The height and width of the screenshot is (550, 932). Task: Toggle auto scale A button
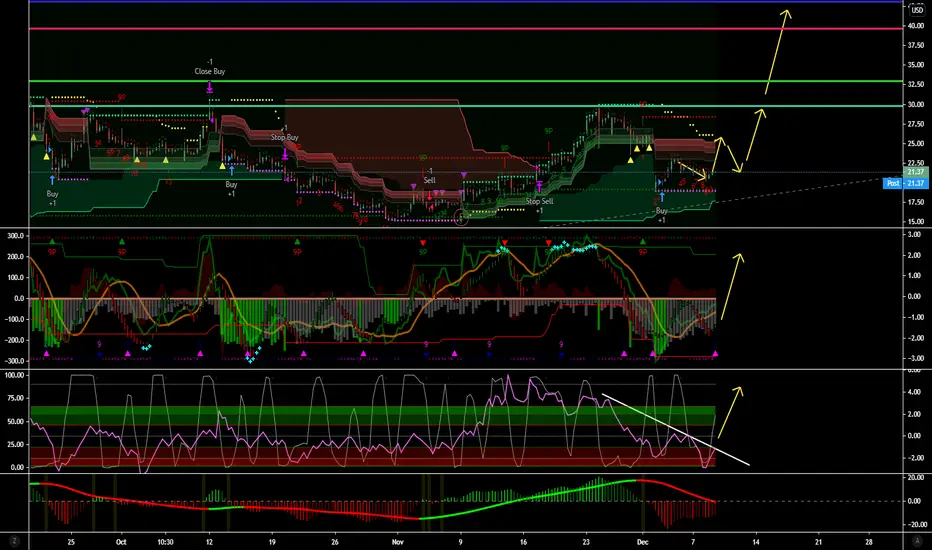tap(916, 541)
